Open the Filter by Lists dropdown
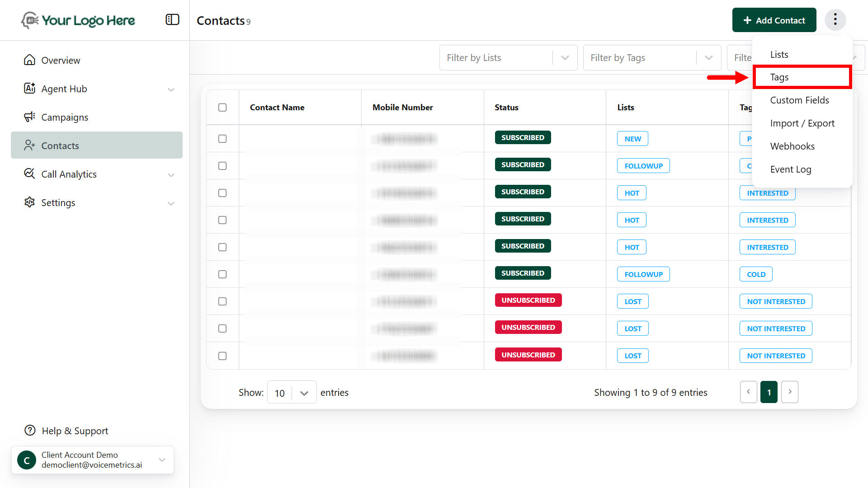The width and height of the screenshot is (868, 488). coord(508,58)
